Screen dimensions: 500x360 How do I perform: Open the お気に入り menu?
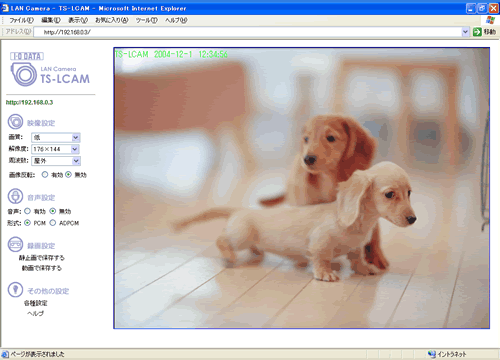(x=112, y=20)
